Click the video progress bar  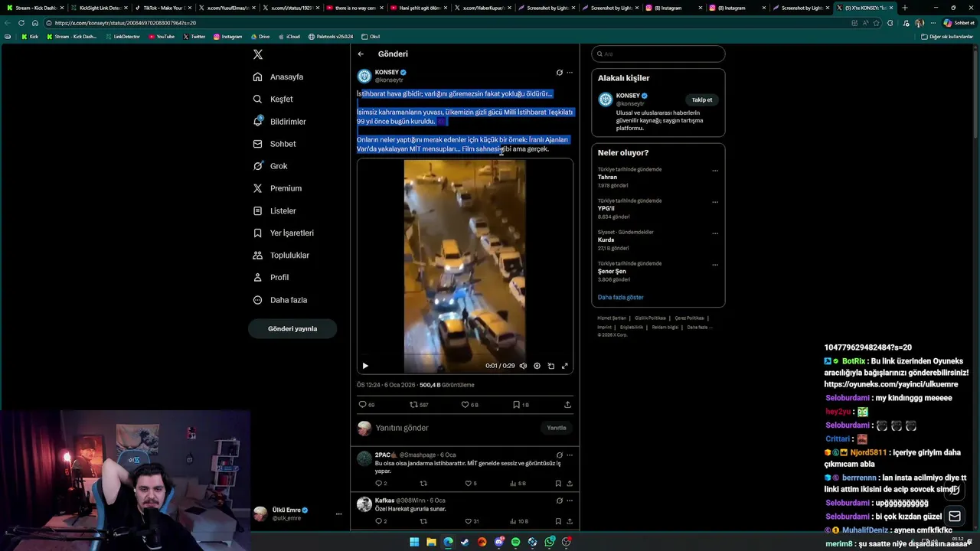pyautogui.click(x=465, y=356)
